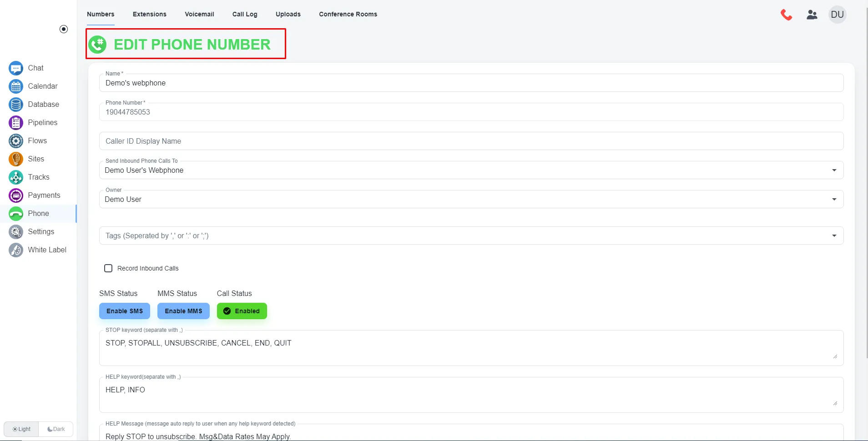This screenshot has width=868, height=441.
Task: Click the sidebar pin radio icon
Action: (x=64, y=29)
